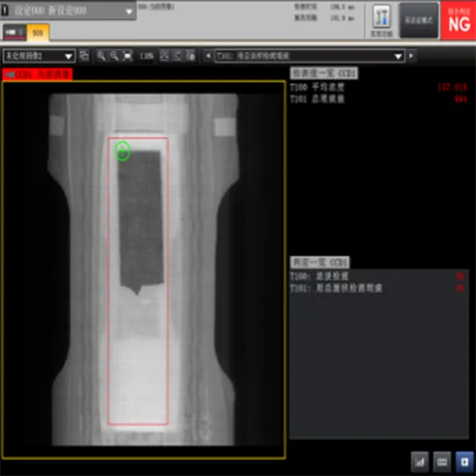Click the middle gray icon at bottom right
This screenshot has width=476, height=476.
pyautogui.click(x=442, y=462)
